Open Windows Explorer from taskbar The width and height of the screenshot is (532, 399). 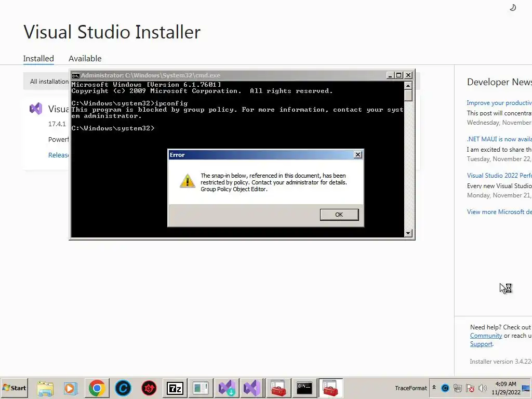pos(45,388)
